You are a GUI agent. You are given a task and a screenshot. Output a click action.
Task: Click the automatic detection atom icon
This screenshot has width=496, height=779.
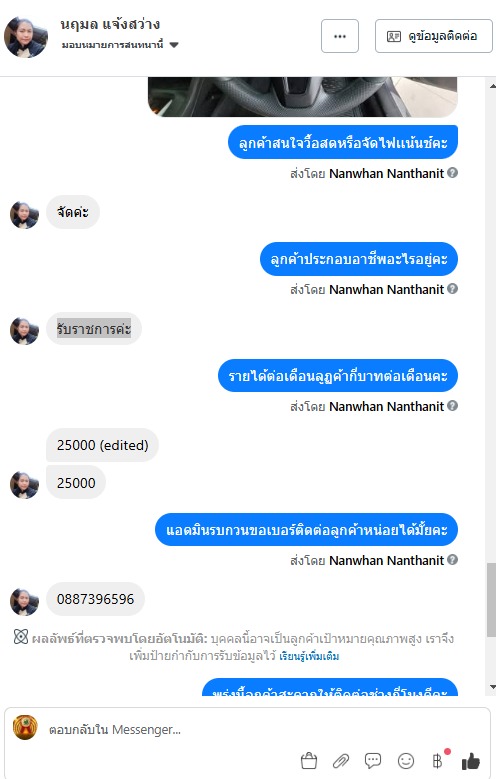21,636
